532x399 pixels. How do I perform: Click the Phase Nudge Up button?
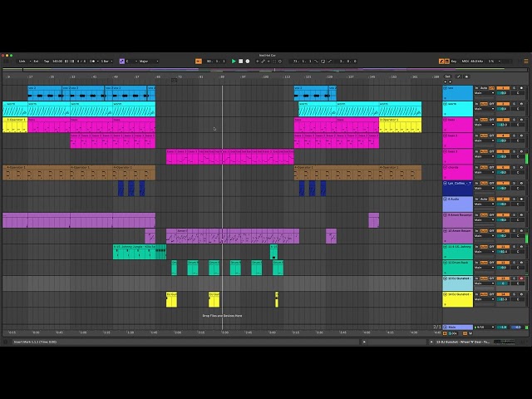pos(72,61)
